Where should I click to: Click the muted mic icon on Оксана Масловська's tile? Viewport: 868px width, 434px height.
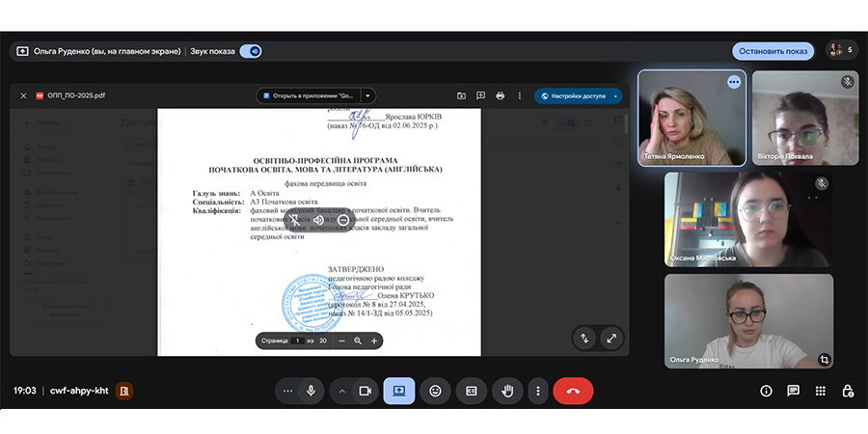tap(822, 183)
